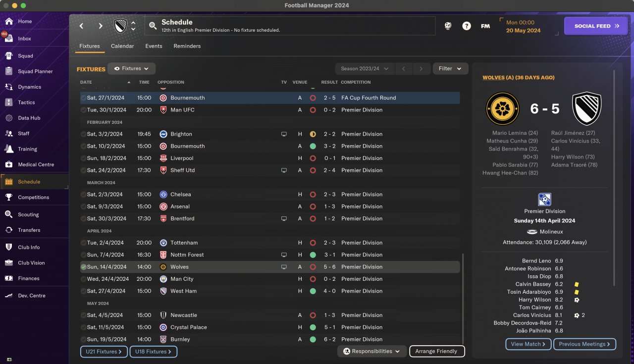
Task: Click the club crest badge in the header
Action: (120, 26)
